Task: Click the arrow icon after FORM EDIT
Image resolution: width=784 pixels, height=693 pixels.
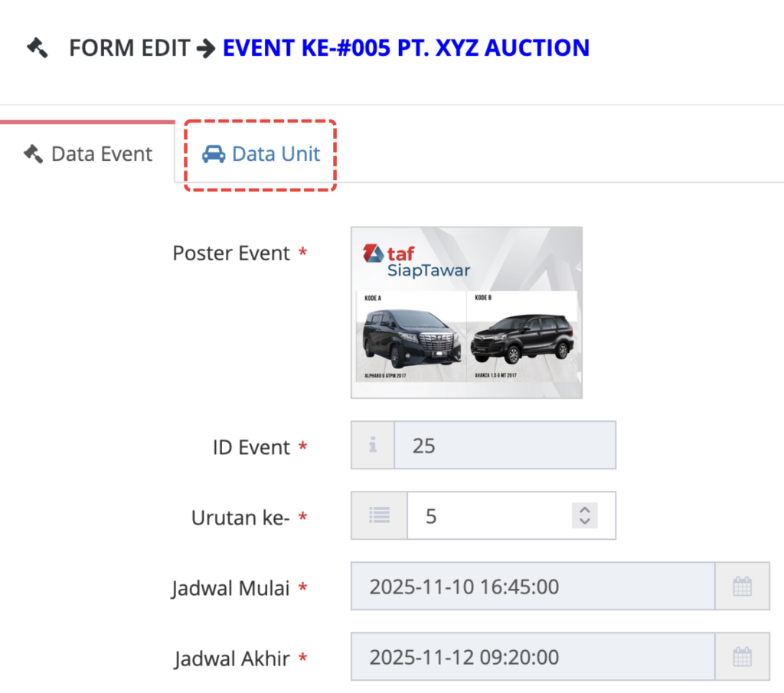Action: [x=205, y=49]
